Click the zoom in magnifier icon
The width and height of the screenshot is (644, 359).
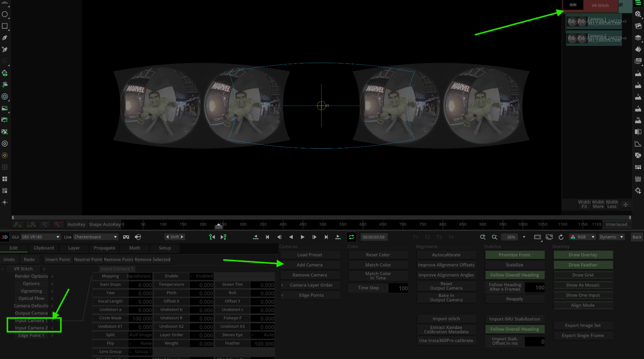[483, 237]
